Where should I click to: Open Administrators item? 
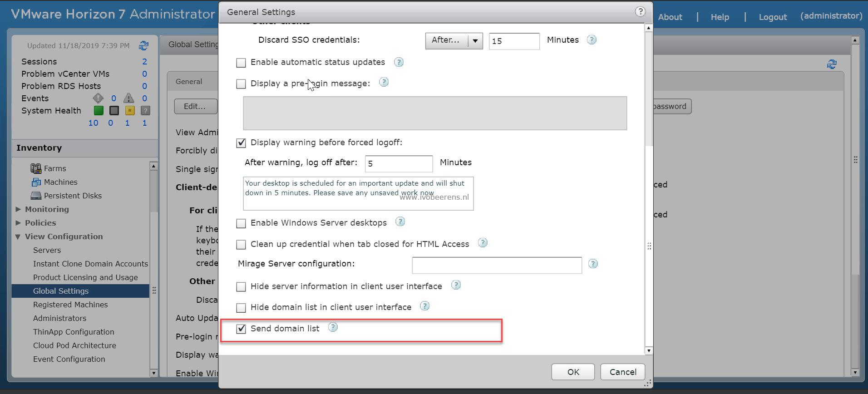pyautogui.click(x=59, y=318)
